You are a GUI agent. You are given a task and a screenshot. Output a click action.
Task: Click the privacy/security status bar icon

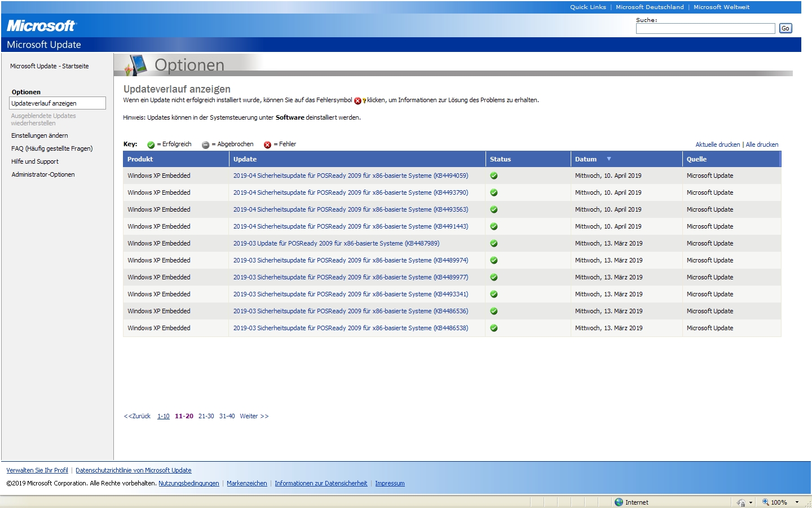pos(741,502)
